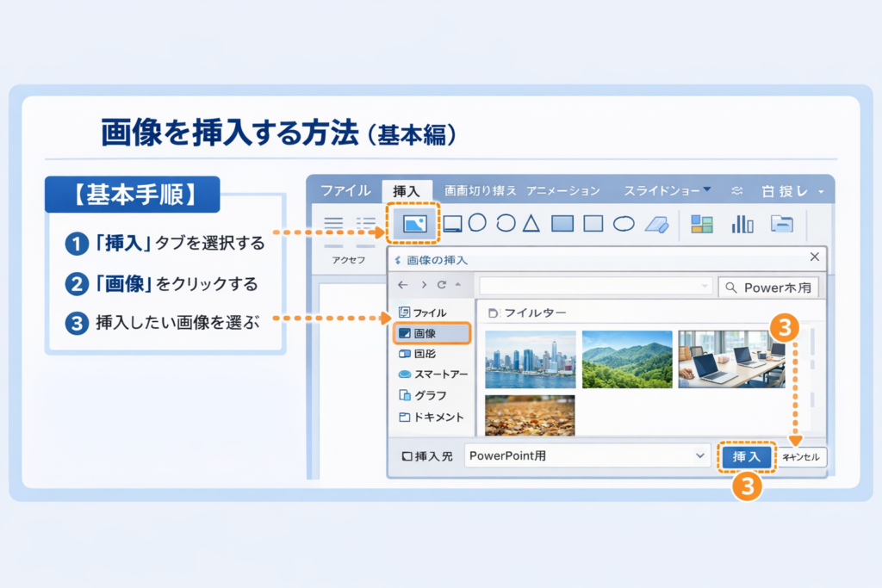
Task: Switch to the 挿入 ribbon tab
Action: pos(406,190)
